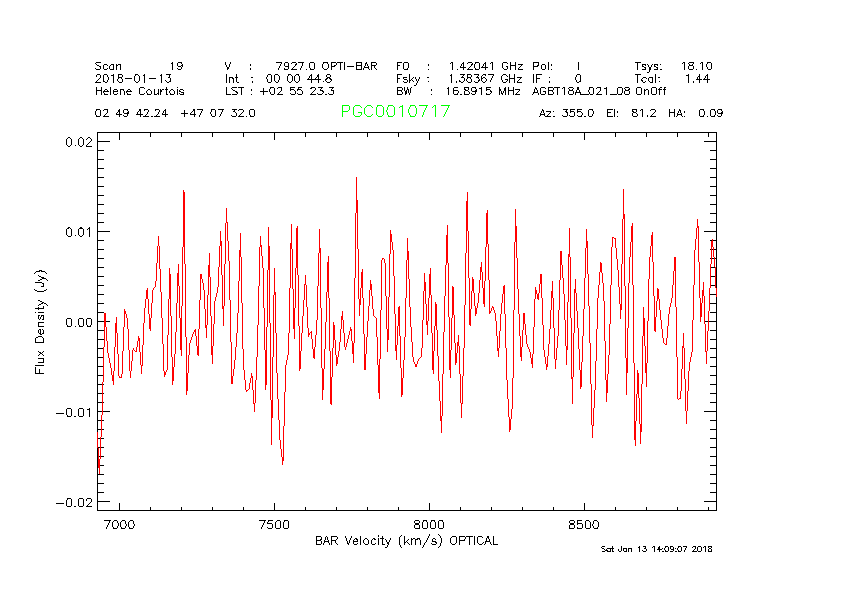The image size is (842, 595).
Task: Click the 'BAR Velocity (km/s) OPTICAL' axis label
Action: pos(406,541)
